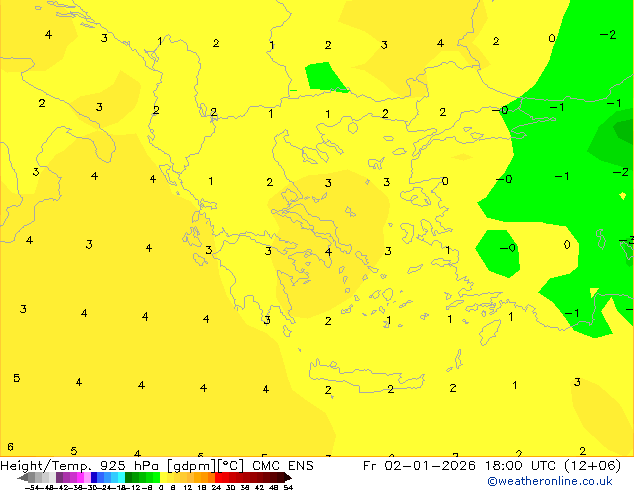The height and width of the screenshot is (490, 634).
Task: Click the cyan legend swatch
Action: point(121,477)
